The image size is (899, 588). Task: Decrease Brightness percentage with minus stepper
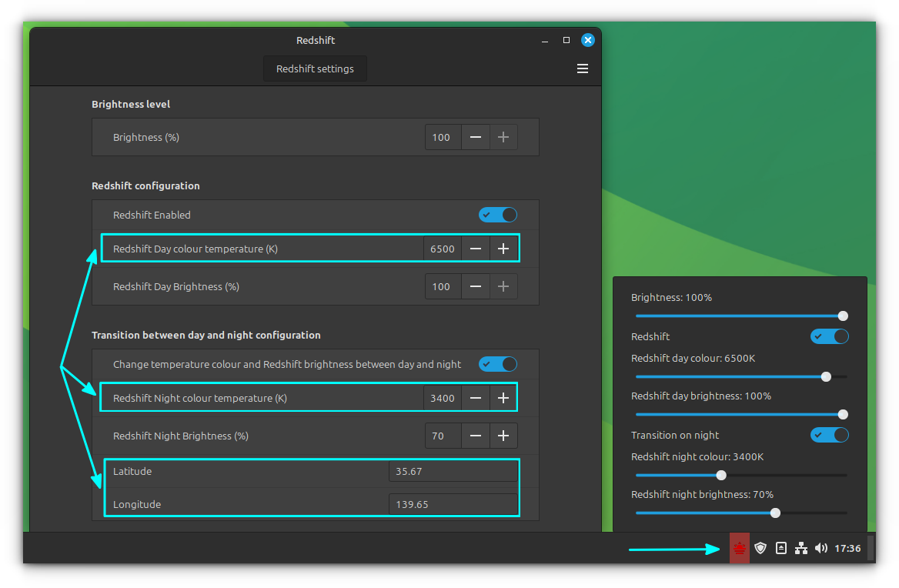(x=476, y=136)
